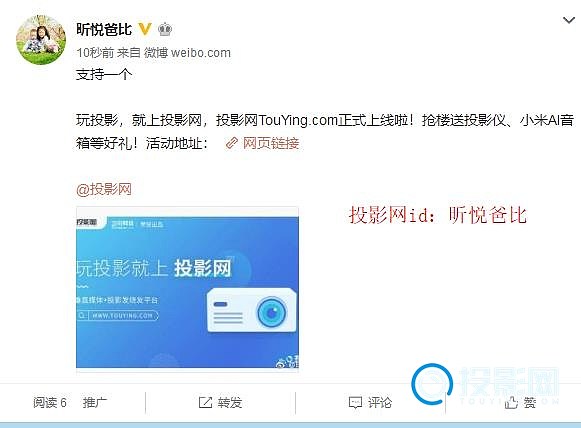The height and width of the screenshot is (428, 581).
Task: Select the 转发 label
Action: click(230, 402)
